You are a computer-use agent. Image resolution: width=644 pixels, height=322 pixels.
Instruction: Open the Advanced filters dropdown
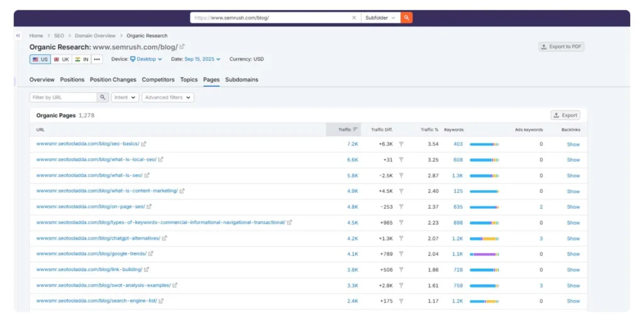(x=168, y=97)
